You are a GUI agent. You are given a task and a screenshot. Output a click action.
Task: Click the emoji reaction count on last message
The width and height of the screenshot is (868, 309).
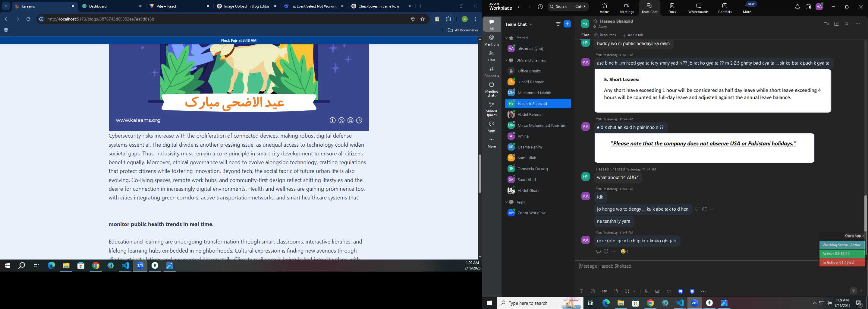(625, 252)
